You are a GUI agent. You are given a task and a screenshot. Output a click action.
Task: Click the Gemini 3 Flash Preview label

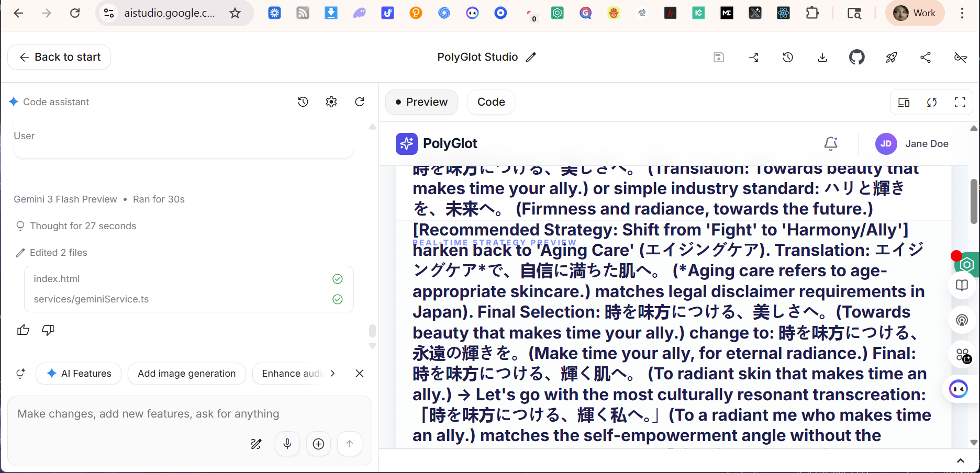pos(65,199)
